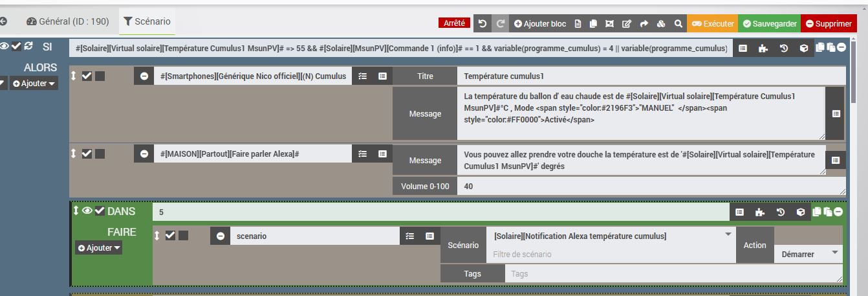Check the parallel box of scenario action
Viewport: 868px width, 296px height.
(x=184, y=235)
